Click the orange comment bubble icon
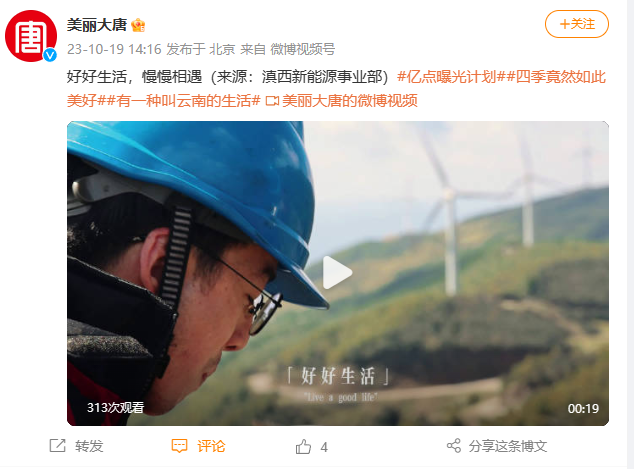This screenshot has height=469, width=634. click(x=180, y=446)
